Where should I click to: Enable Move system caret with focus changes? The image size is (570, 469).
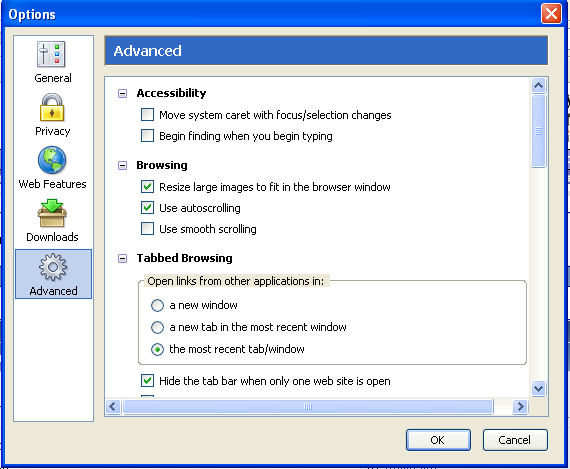point(147,115)
